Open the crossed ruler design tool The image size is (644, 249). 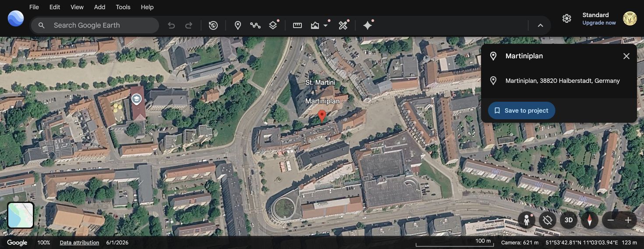pos(343,25)
